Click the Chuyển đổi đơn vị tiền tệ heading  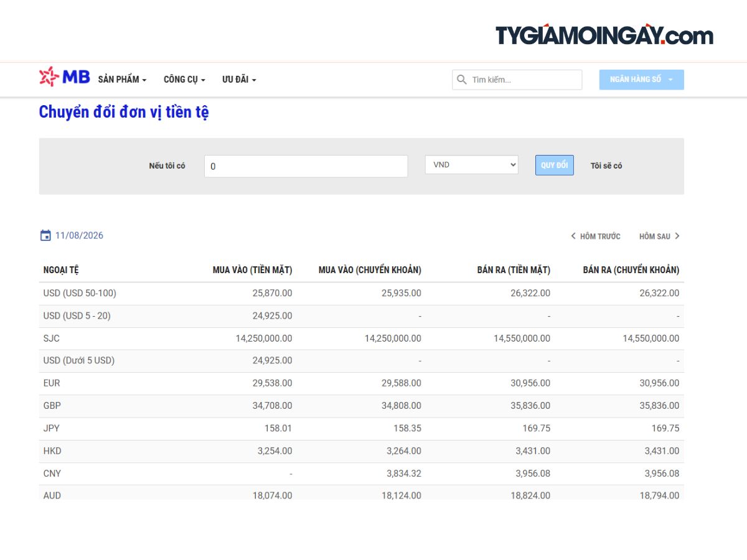pyautogui.click(x=124, y=112)
